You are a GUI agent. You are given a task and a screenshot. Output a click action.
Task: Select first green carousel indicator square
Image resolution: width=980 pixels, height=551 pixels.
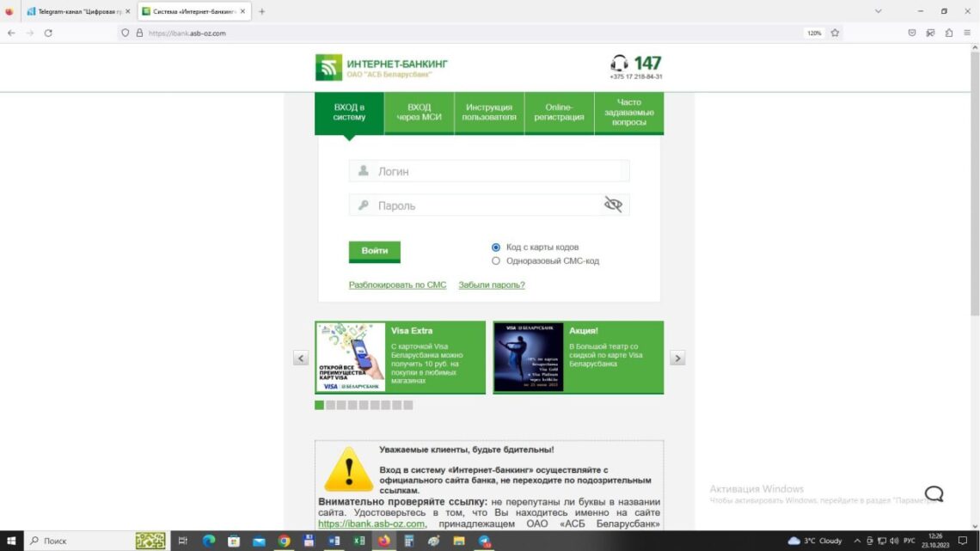[x=320, y=406]
